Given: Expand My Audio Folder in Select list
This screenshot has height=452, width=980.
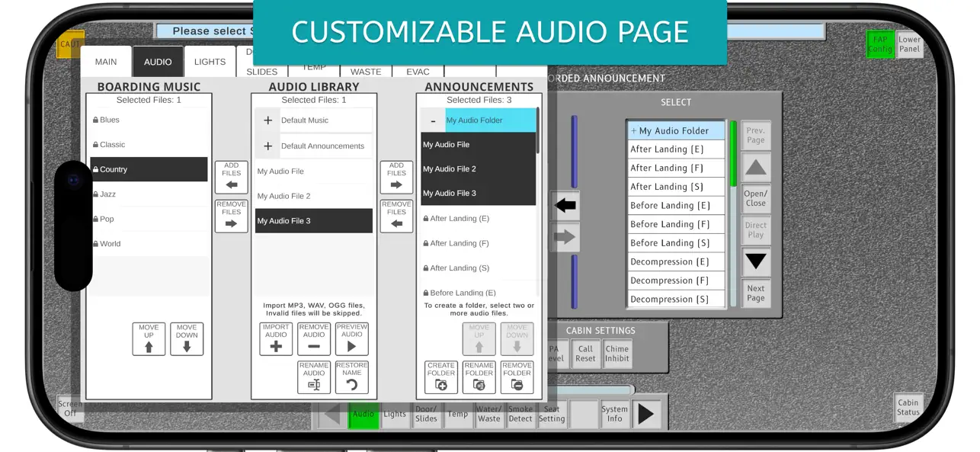Looking at the screenshot, I should (676, 130).
